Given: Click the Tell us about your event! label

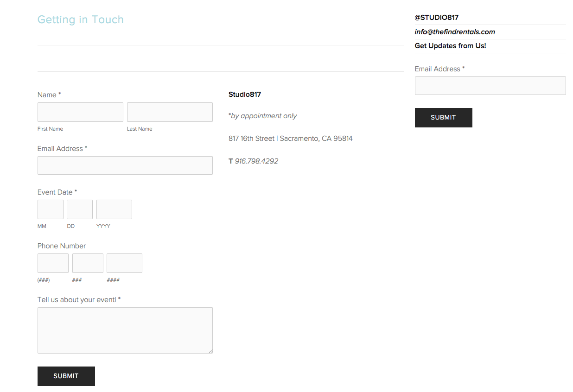Looking at the screenshot, I should pyautogui.click(x=79, y=300).
